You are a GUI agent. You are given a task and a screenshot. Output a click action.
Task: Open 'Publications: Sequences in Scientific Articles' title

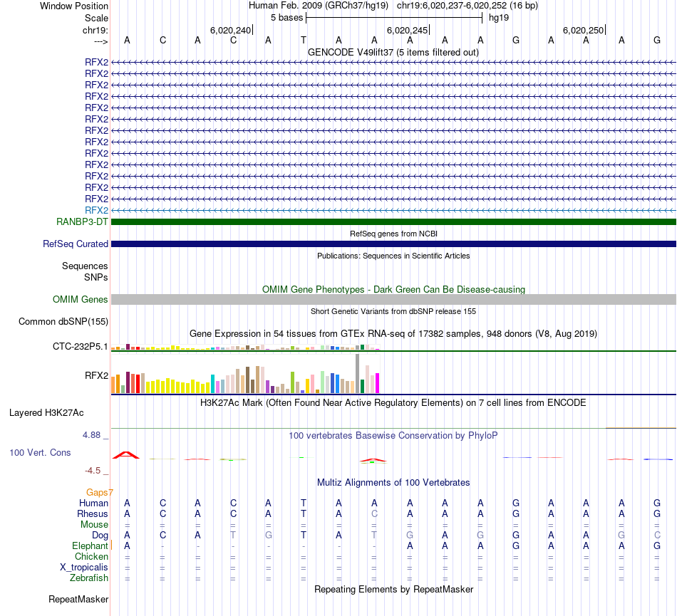point(393,256)
